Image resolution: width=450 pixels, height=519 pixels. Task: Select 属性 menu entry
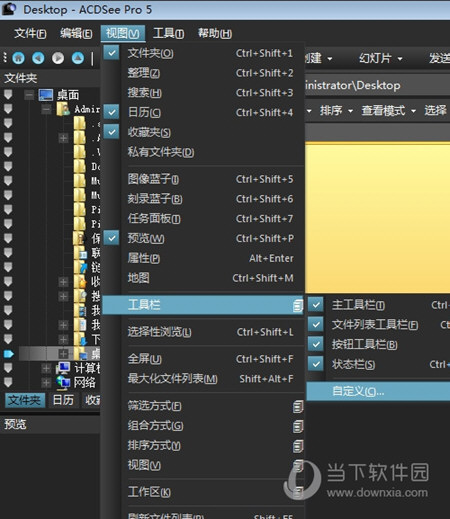pos(203,258)
